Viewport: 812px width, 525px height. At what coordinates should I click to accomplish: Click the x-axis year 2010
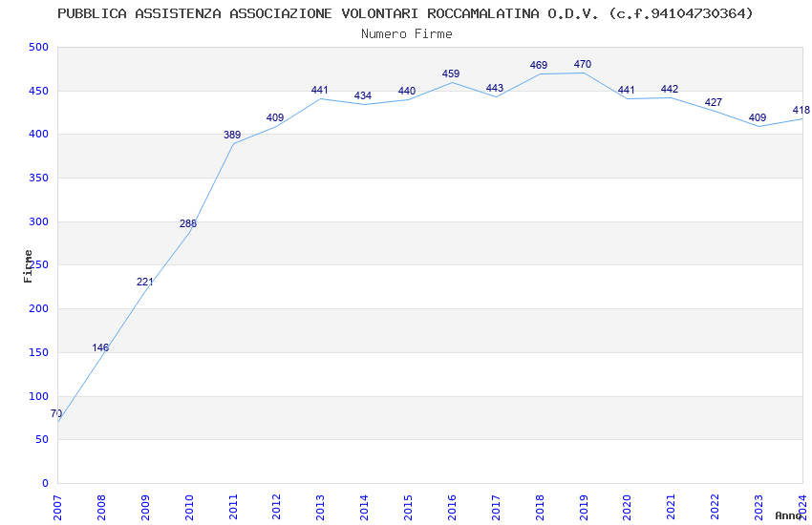point(189,508)
